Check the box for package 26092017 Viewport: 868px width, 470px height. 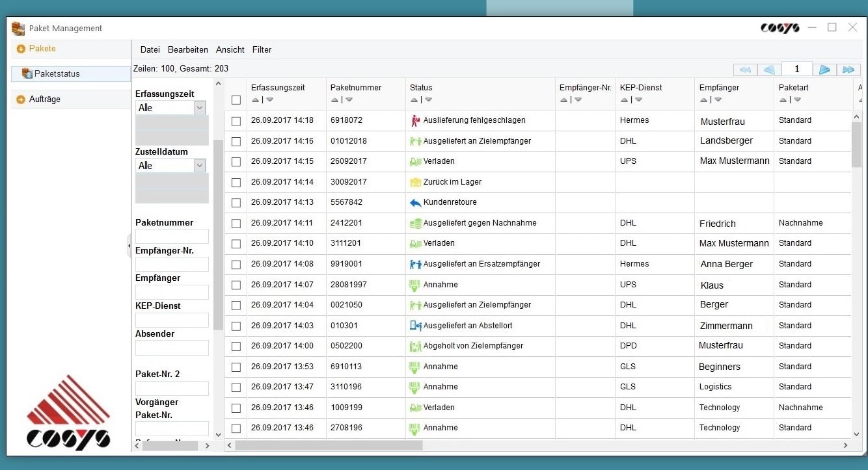236,162
